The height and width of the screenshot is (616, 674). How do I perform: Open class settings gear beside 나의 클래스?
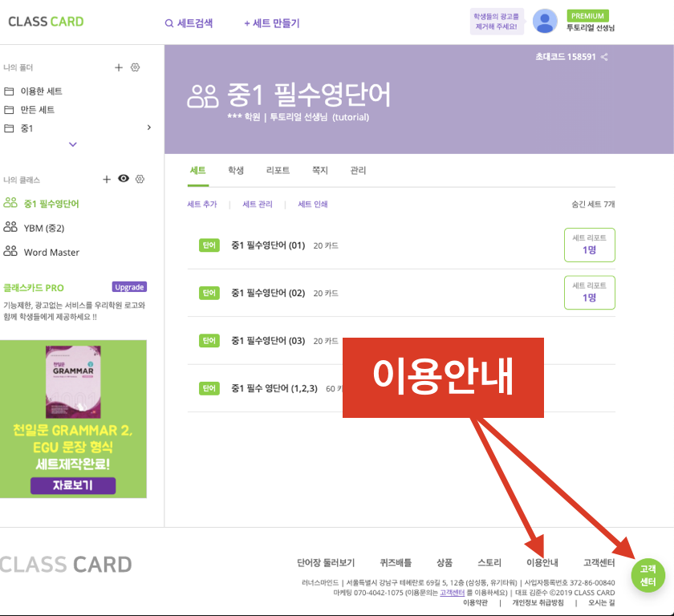click(x=140, y=179)
